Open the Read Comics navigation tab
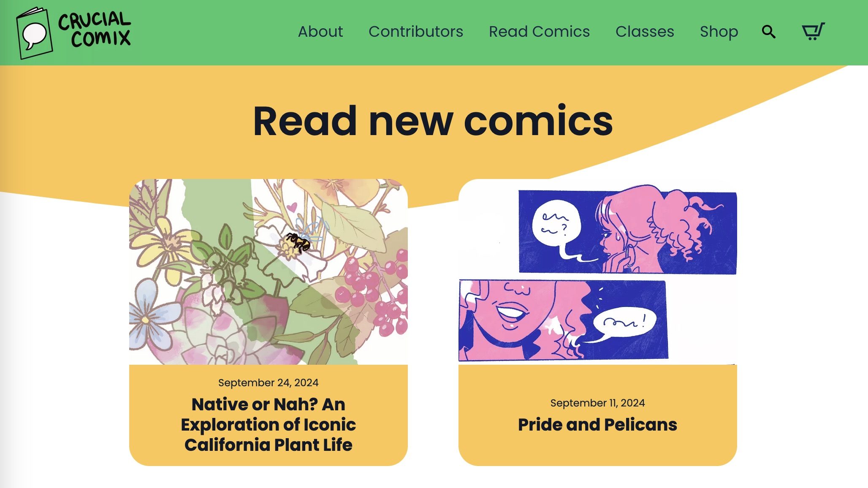 pyautogui.click(x=539, y=32)
